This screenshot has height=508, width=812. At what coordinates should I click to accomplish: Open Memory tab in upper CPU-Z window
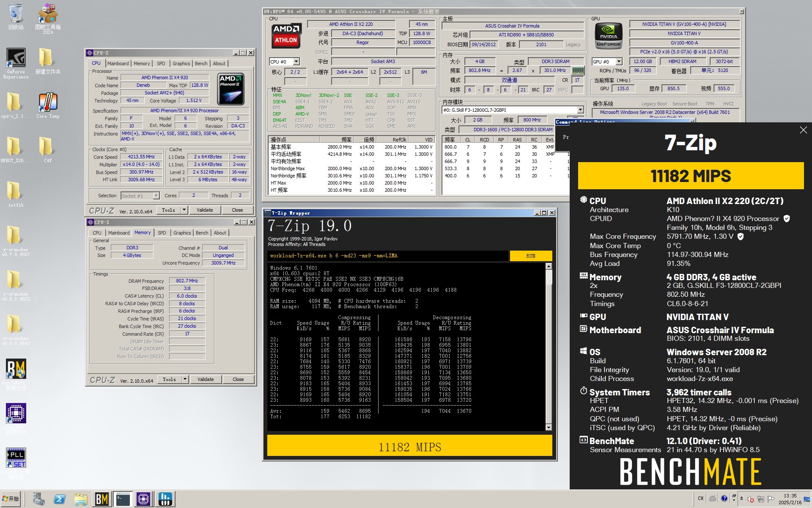[142, 63]
